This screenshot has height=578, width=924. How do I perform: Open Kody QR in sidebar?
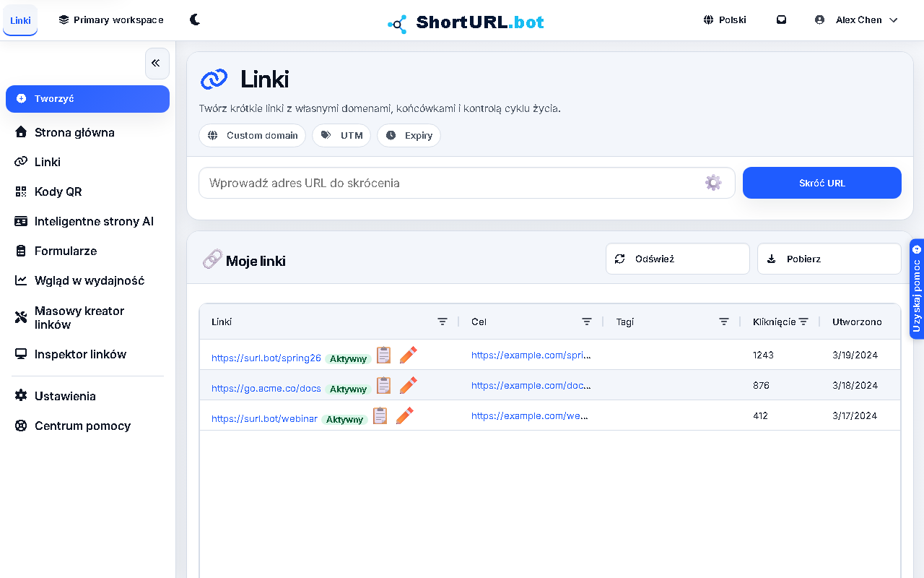pos(87,191)
